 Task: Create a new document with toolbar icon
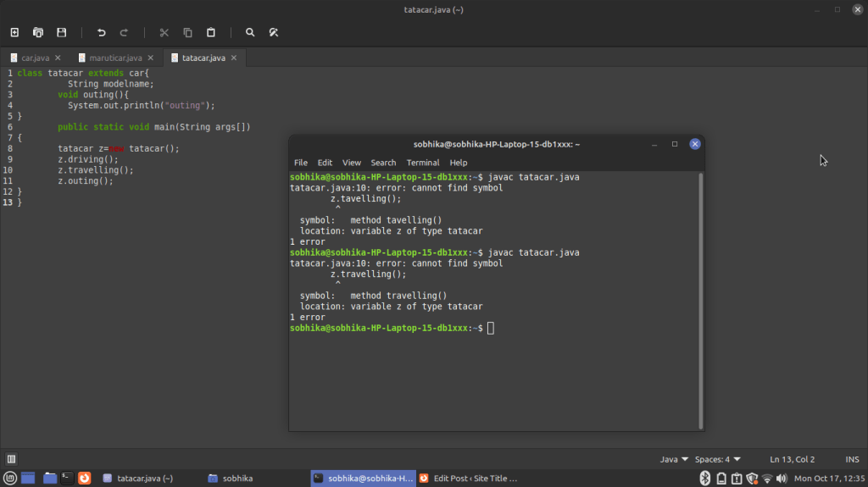[x=14, y=32]
